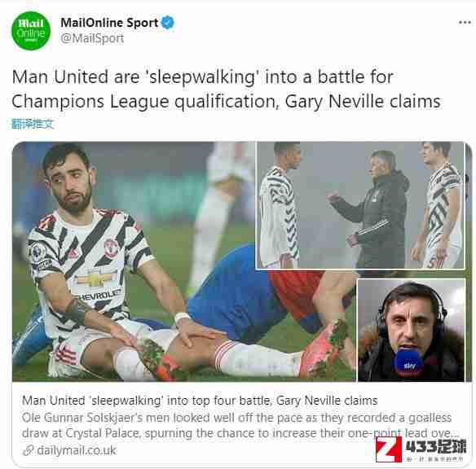
Task: Click the translate tweet link
Action: click(x=32, y=124)
